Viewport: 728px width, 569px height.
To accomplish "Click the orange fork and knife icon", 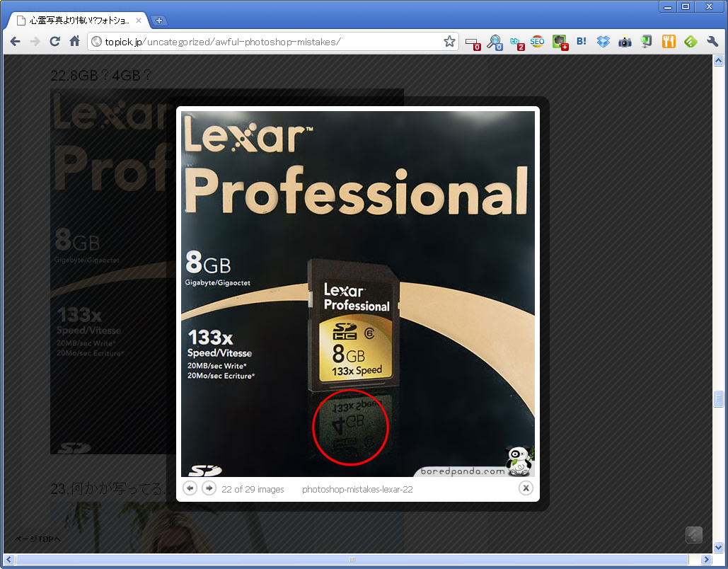I will (x=669, y=42).
